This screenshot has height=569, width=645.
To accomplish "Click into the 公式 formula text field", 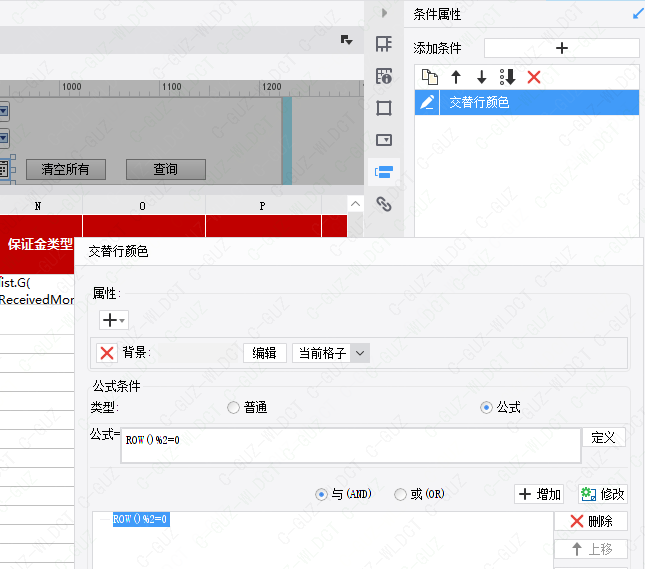I will [350, 446].
